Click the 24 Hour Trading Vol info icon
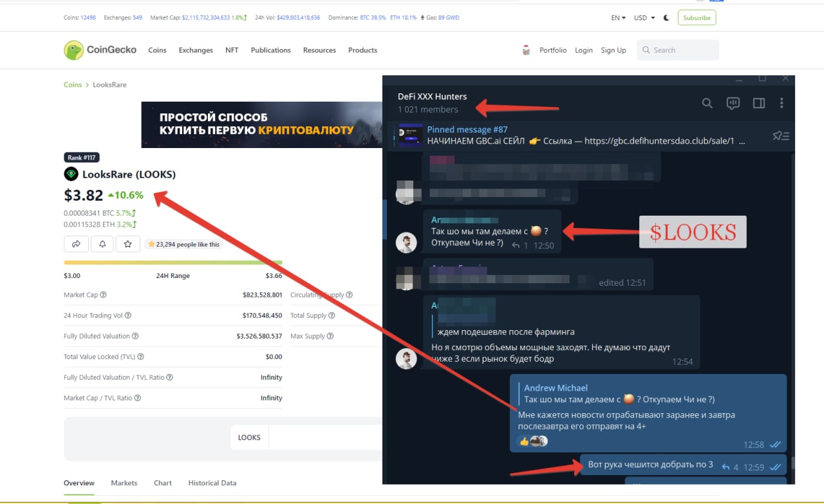This screenshot has width=824, height=504. tap(128, 315)
